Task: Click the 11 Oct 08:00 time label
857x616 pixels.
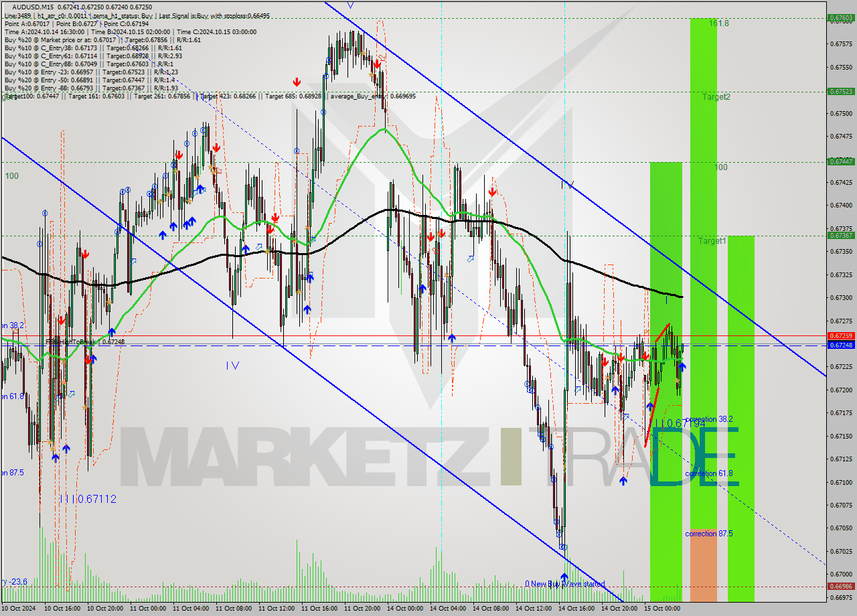Action: pos(234,609)
